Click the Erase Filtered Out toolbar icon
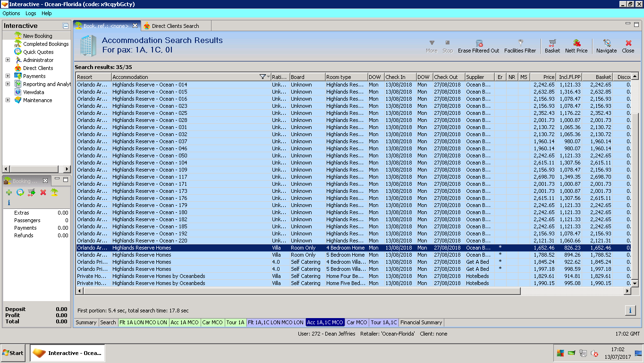This screenshot has height=363, width=644. pyautogui.click(x=479, y=43)
